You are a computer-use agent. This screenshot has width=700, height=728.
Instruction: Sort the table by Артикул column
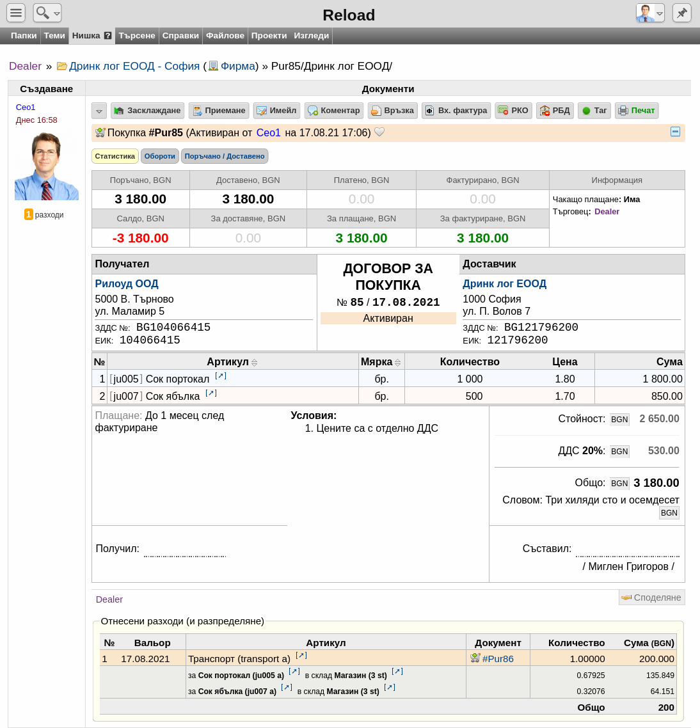pyautogui.click(x=232, y=361)
